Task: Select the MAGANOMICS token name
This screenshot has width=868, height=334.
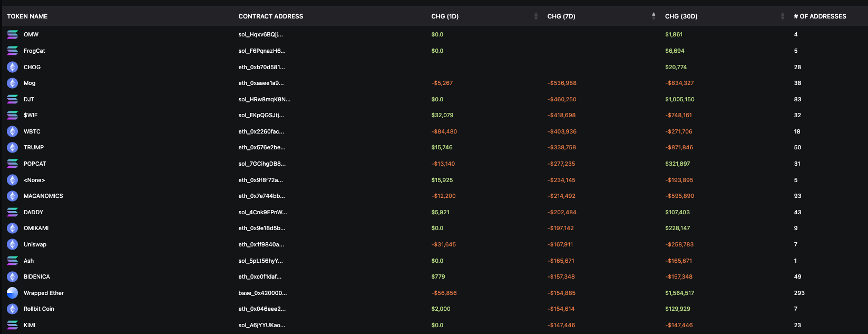Action: (43, 196)
